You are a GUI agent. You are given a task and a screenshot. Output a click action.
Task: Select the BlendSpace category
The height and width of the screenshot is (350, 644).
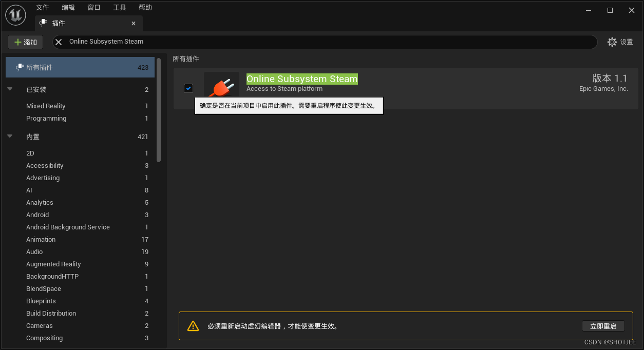[x=80, y=288]
